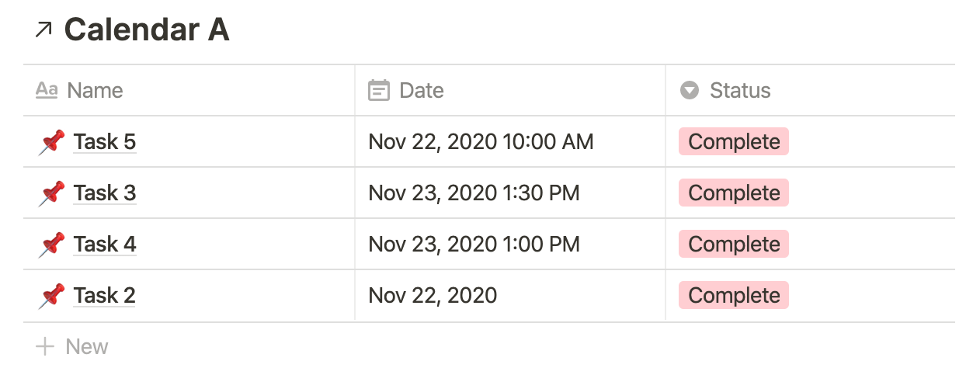Click the pushpin icon next to Task 3
The image size is (980, 368).
point(51,193)
